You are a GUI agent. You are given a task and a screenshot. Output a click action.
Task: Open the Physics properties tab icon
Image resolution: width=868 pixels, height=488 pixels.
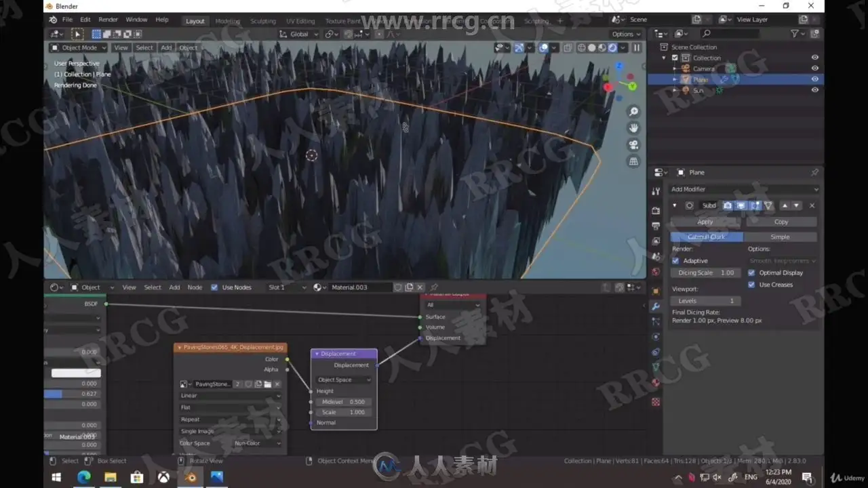656,337
